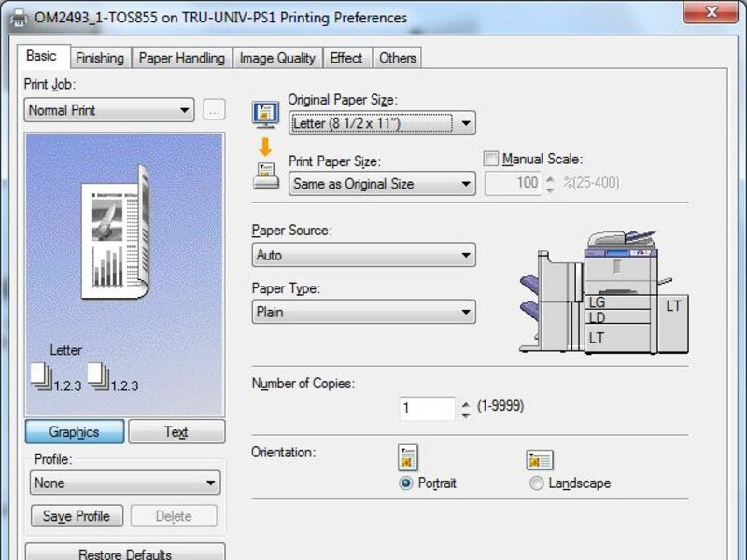This screenshot has height=560, width=747.
Task: Open the Paper Type dropdown
Action: point(363,313)
